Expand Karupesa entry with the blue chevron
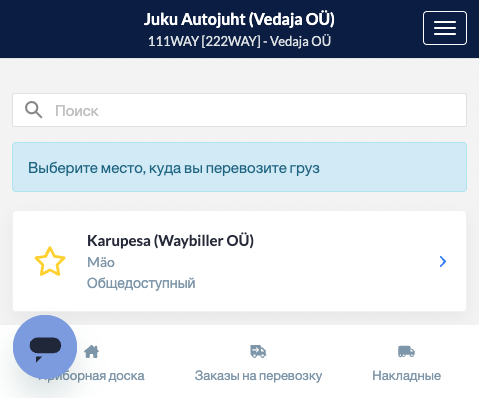Screen dimensions: 479x398 443,261
